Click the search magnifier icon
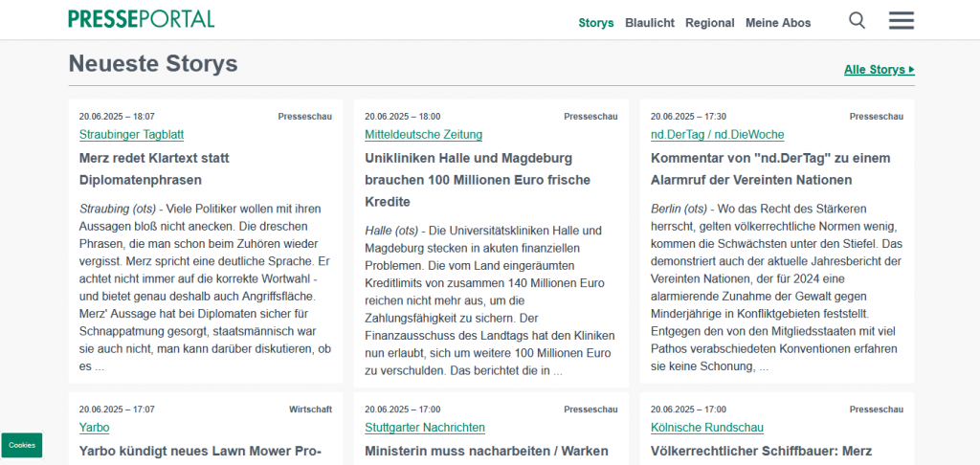 click(x=857, y=20)
